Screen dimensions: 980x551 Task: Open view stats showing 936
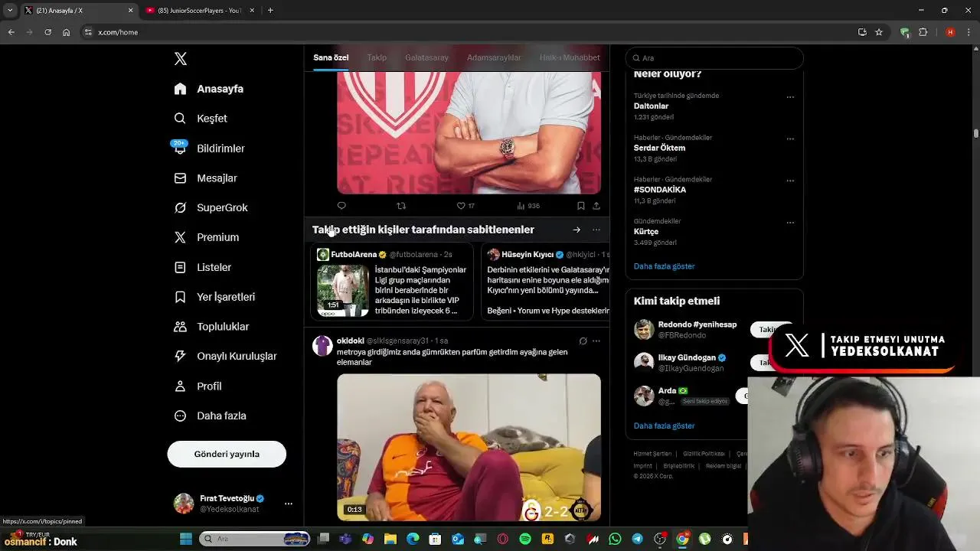[528, 206]
